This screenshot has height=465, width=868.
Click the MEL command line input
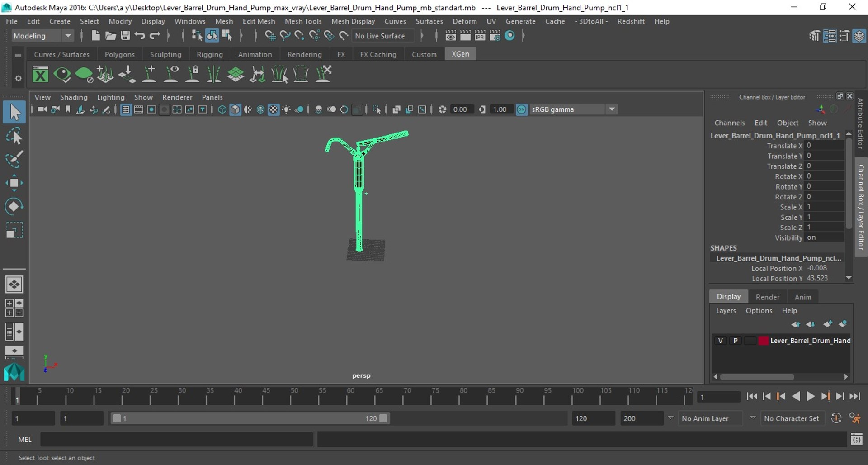click(x=177, y=439)
